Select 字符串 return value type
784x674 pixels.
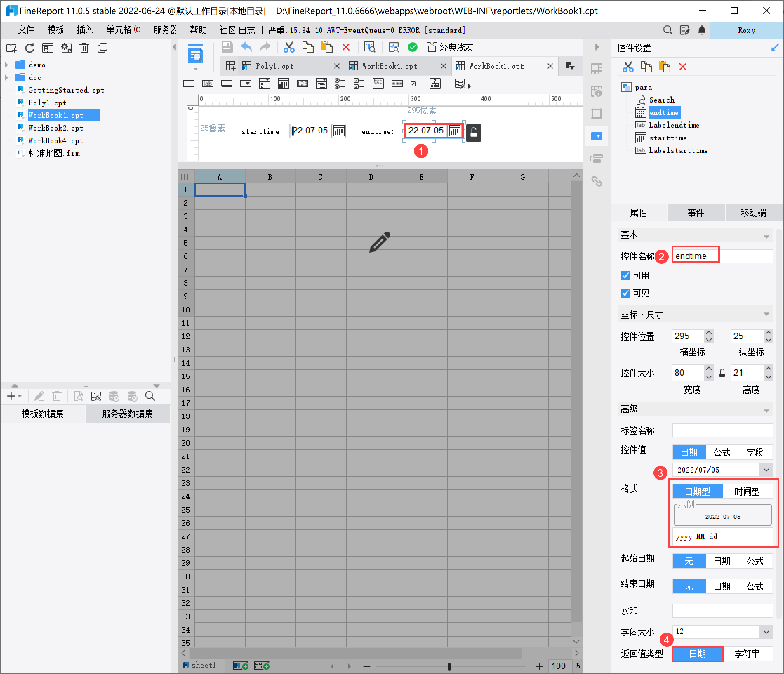(746, 654)
